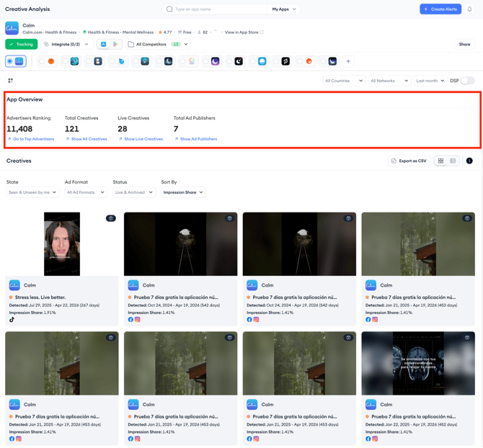Change the Last month date range
The height and width of the screenshot is (448, 483).
point(430,81)
